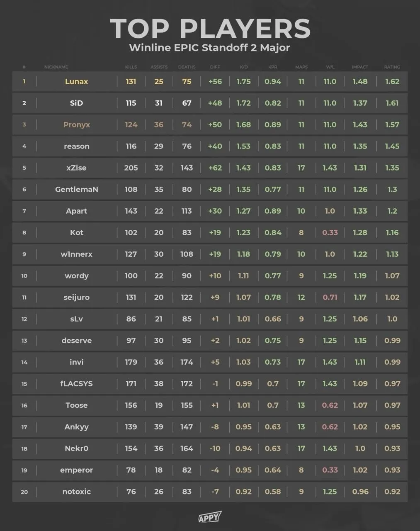Click the MAPS column header
The height and width of the screenshot is (531, 420).
[x=301, y=67]
